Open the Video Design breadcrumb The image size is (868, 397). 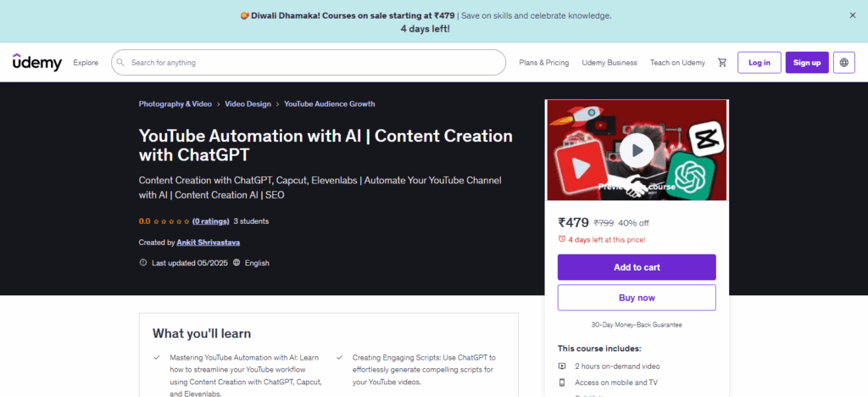248,104
